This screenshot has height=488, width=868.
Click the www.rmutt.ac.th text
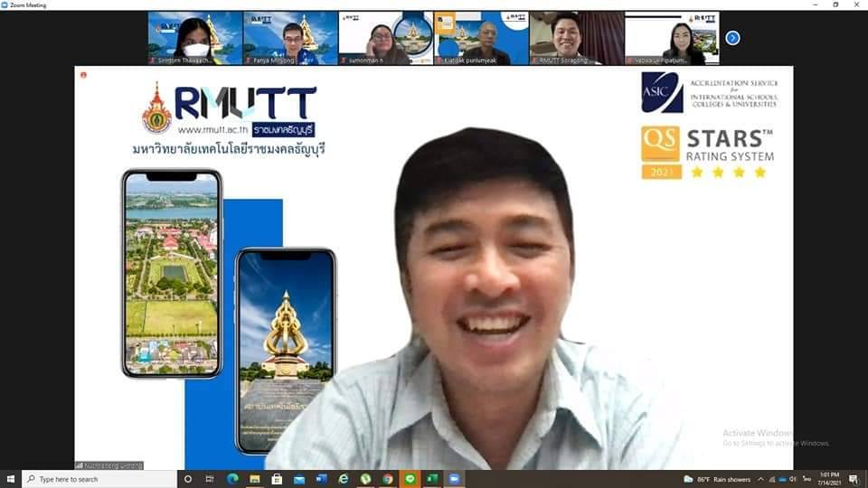coord(213,130)
